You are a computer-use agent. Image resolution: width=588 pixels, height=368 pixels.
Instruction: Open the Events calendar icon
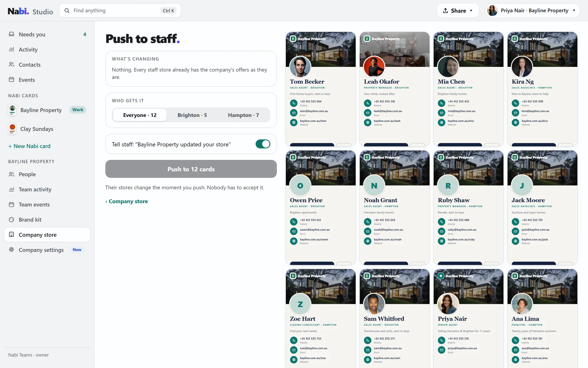tap(11, 79)
